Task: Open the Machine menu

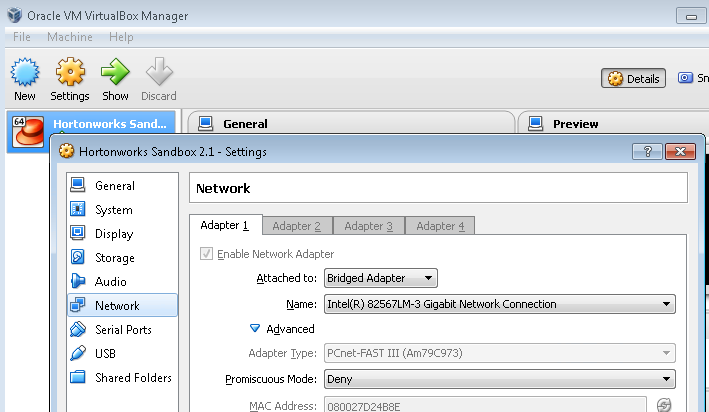Action: point(70,37)
